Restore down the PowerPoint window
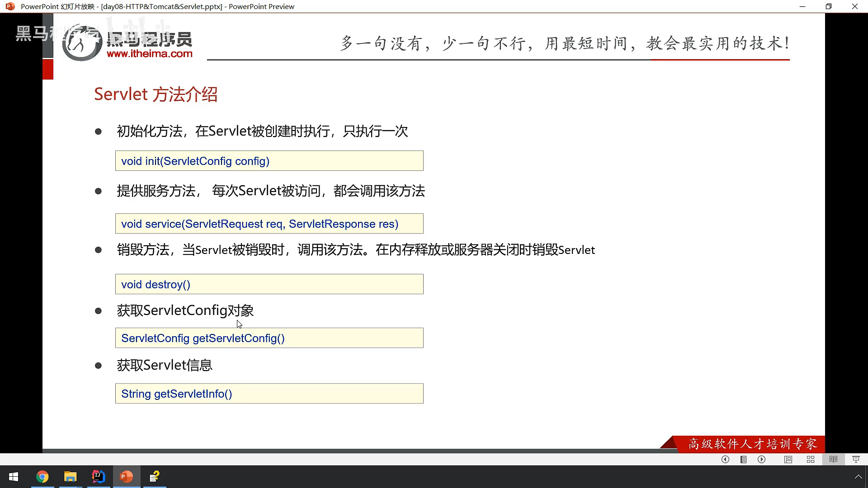 (x=828, y=6)
